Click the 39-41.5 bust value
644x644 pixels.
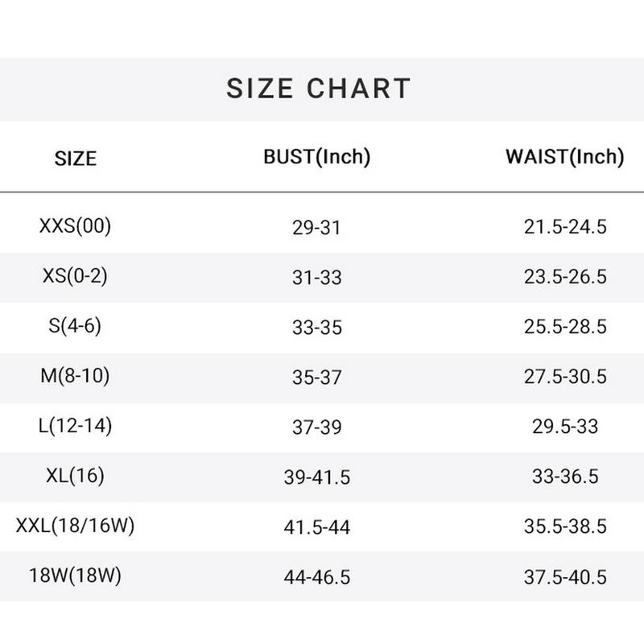(316, 477)
